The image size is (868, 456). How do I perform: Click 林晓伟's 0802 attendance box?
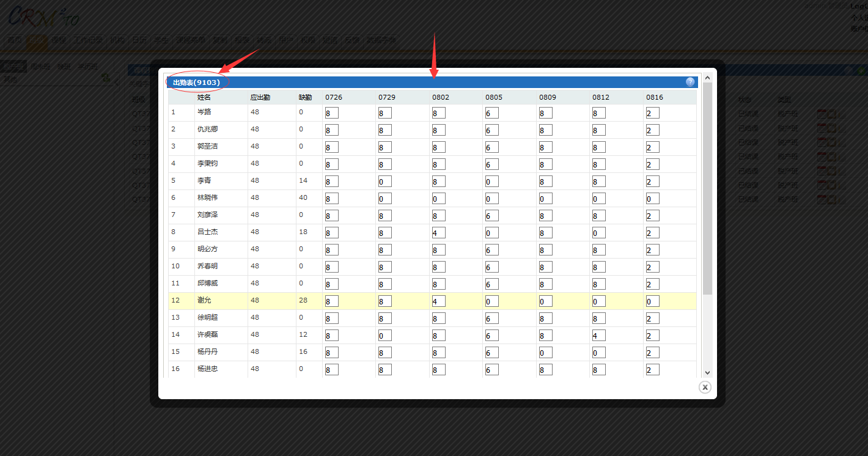pos(438,199)
